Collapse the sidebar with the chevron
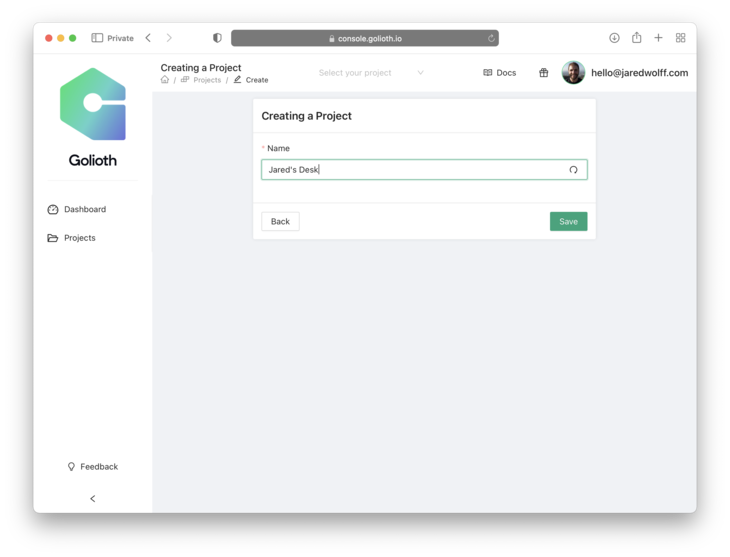The width and height of the screenshot is (730, 557). [x=93, y=499]
